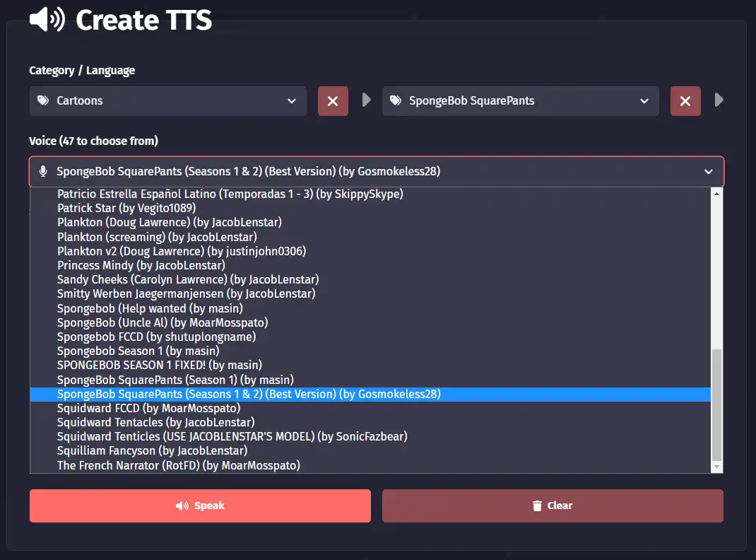Choose The French Narrator (RotFD) voice
This screenshot has width=756, height=560.
[x=370, y=465]
